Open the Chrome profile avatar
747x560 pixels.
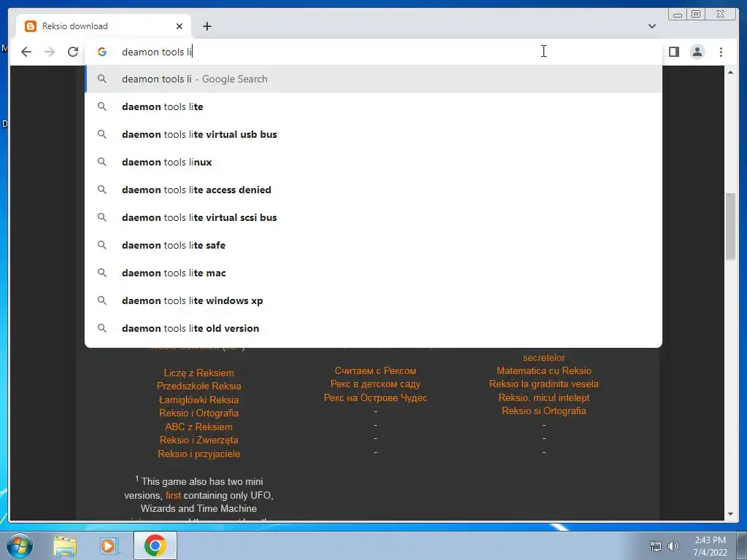point(697,52)
